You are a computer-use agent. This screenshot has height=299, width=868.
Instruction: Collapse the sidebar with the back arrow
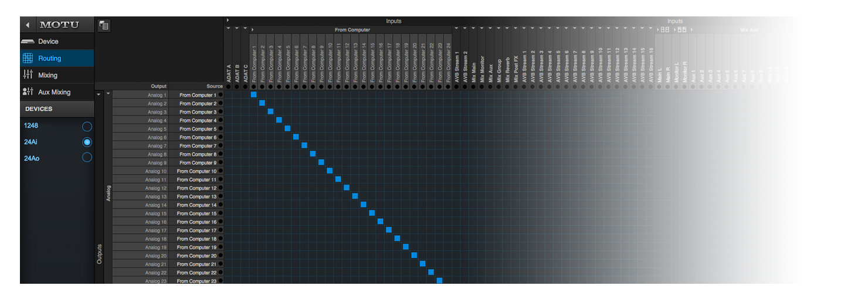[x=28, y=25]
